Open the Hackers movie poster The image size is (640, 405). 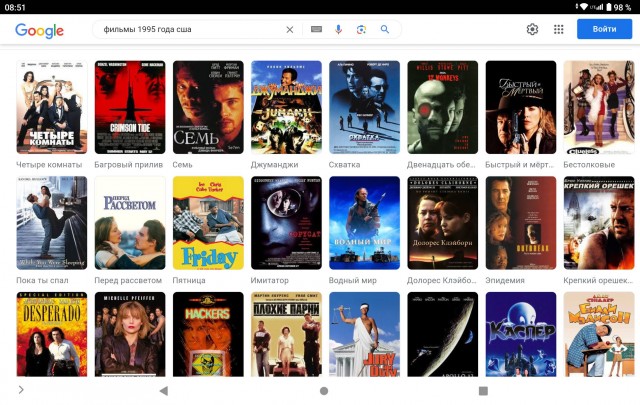click(x=208, y=334)
